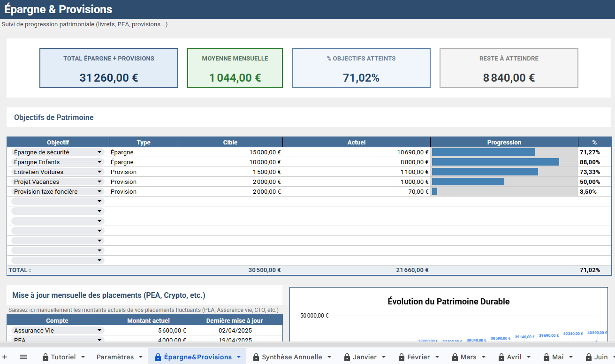Viewport: 615px width, 364px height.
Task: Switch to the Paramètres sheet tab
Action: [x=115, y=357]
